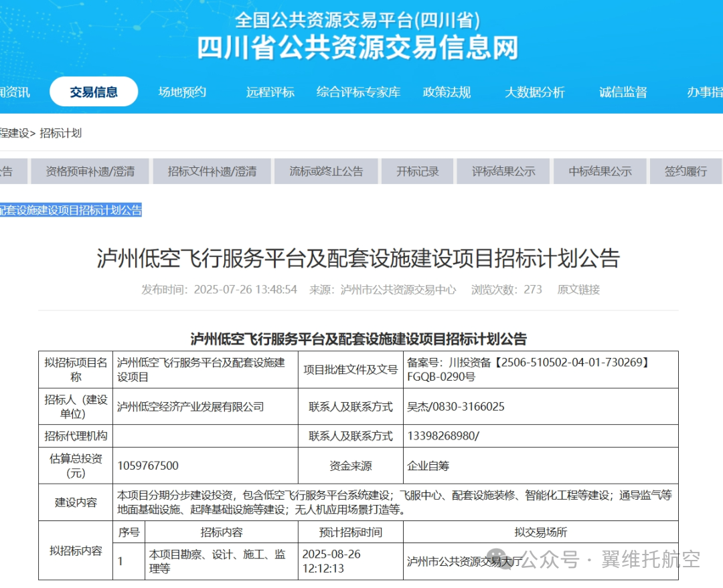
Task: Open the 远程评标 section
Action: point(270,92)
